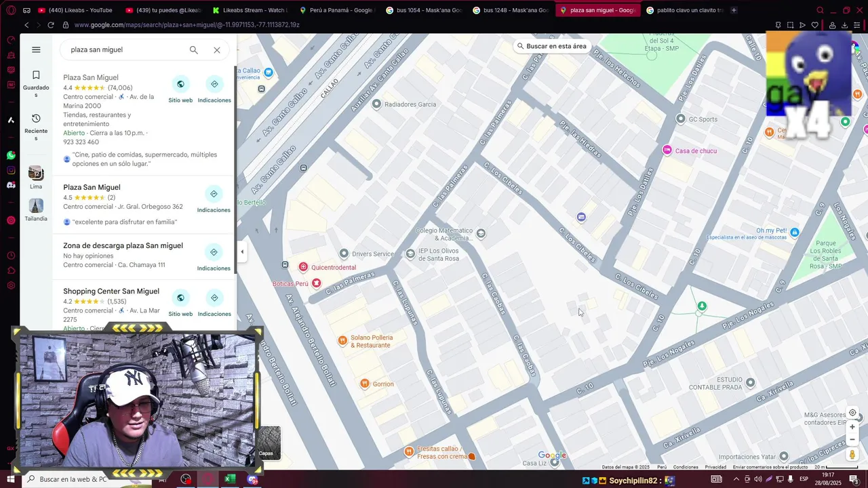Click the Gorrion restaurant marker

(365, 384)
